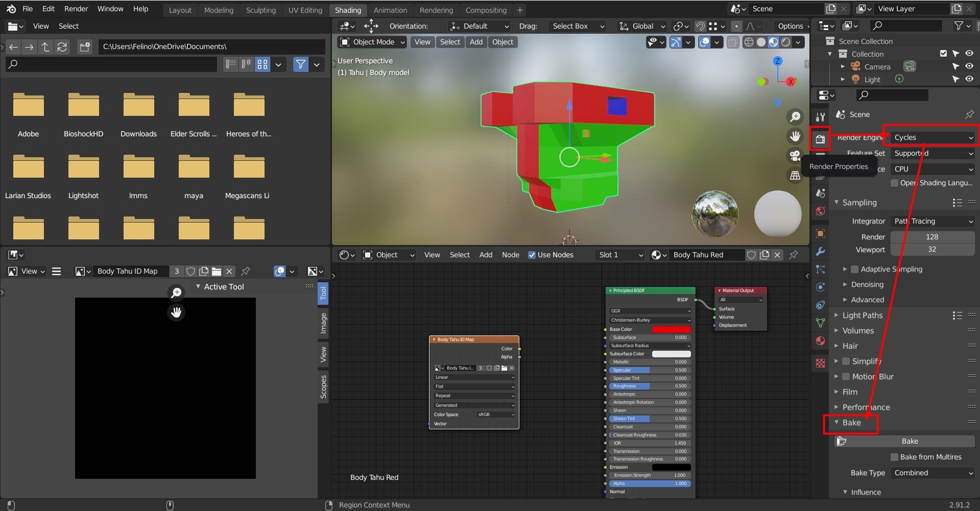This screenshot has height=511, width=980.
Task: Open the Render menu
Action: (76, 9)
